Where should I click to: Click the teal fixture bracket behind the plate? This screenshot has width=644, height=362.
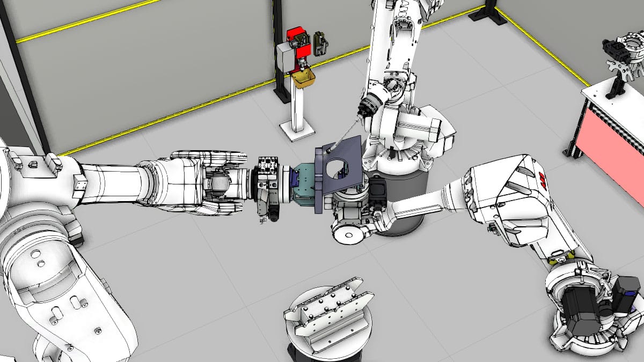(302, 186)
